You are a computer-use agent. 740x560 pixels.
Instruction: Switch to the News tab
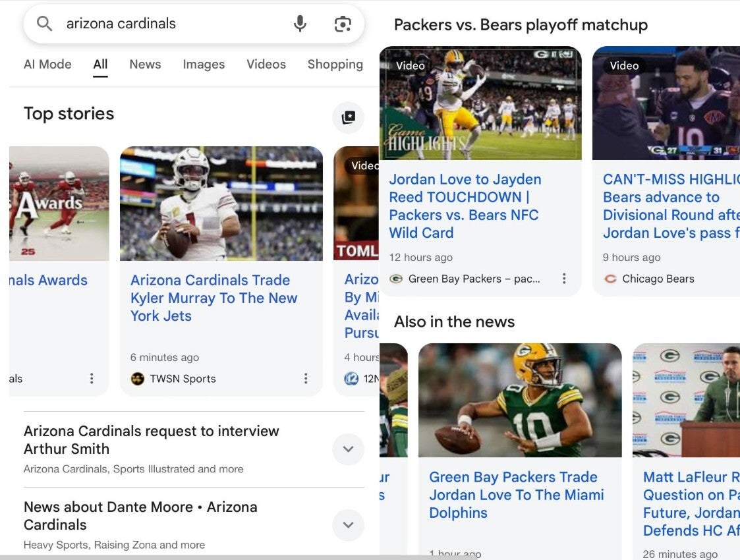[144, 64]
